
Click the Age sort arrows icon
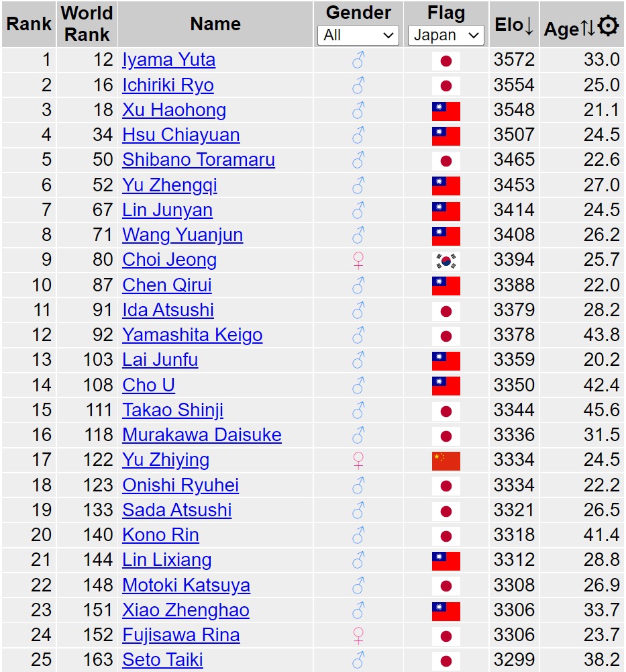[x=587, y=28]
